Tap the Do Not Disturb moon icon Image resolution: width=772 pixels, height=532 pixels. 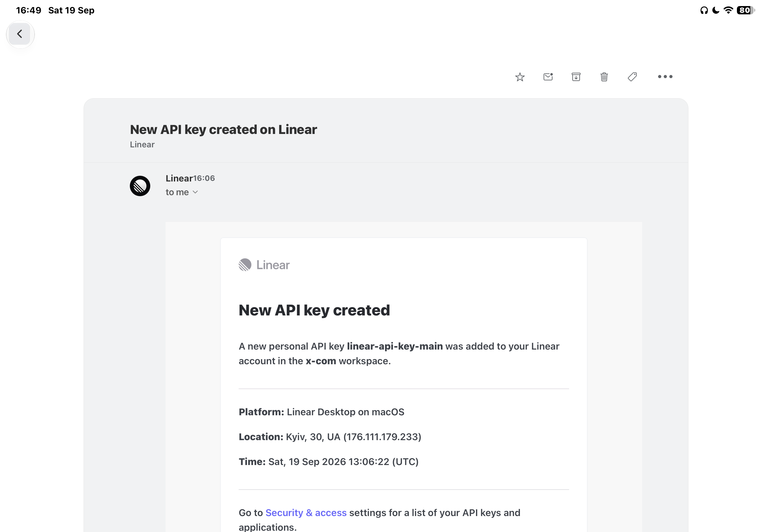click(716, 10)
